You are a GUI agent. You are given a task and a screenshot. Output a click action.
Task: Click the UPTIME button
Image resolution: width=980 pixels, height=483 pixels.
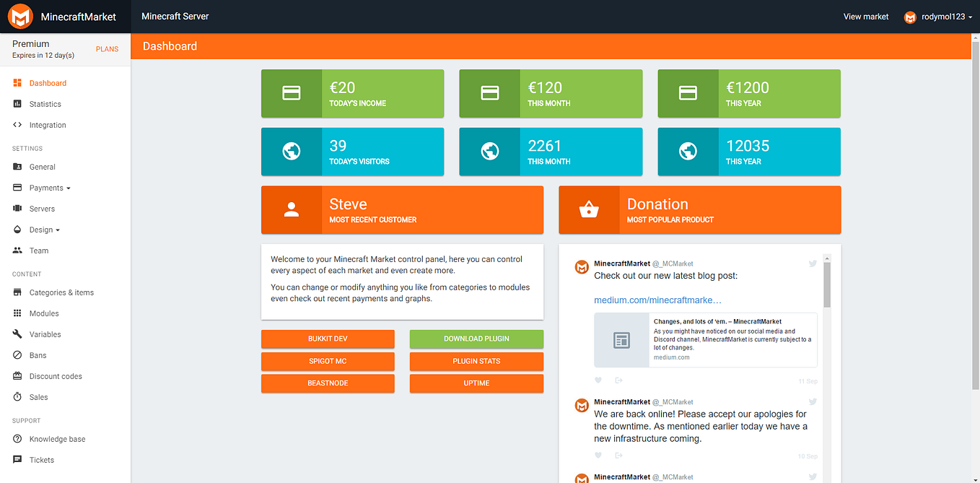(x=476, y=383)
